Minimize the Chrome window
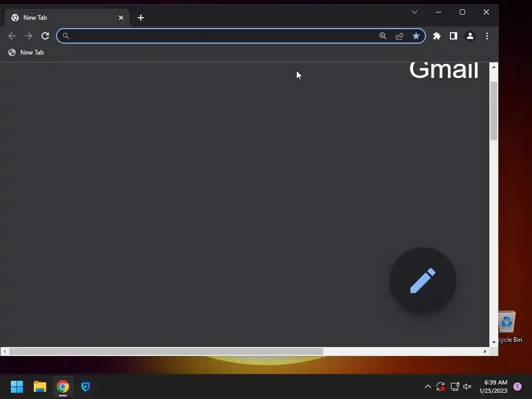This screenshot has height=399, width=532. (438, 12)
